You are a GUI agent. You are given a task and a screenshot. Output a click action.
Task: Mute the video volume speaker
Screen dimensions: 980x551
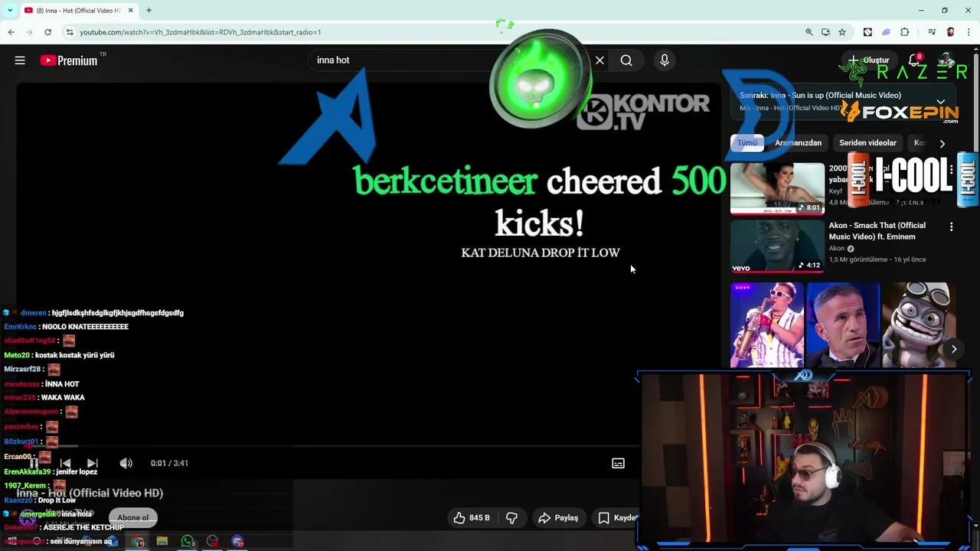coord(126,463)
